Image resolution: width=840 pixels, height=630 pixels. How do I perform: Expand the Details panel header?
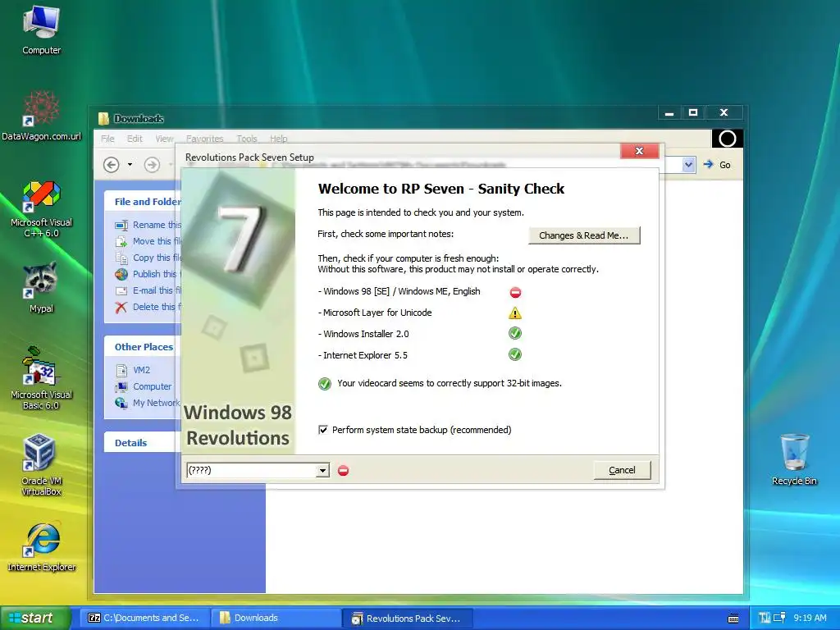143,442
